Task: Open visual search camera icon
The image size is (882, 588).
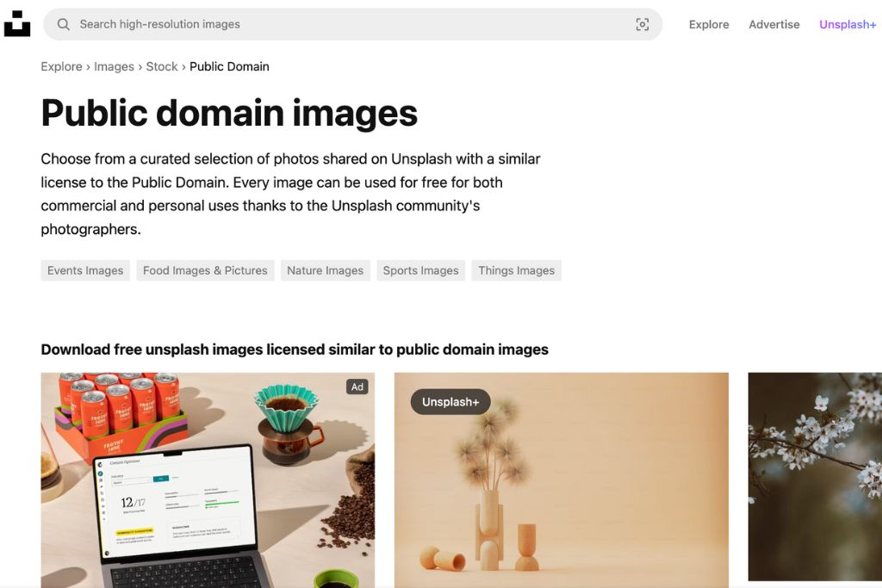Action: coord(642,24)
